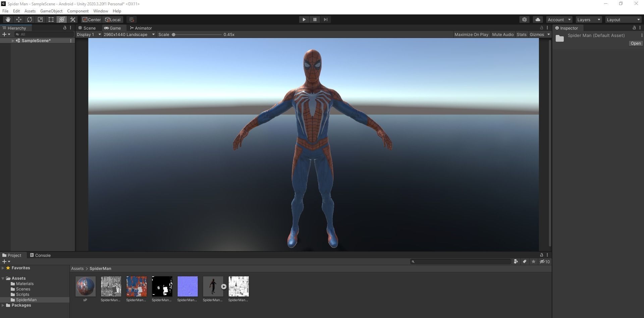Click Open button in Inspector
This screenshot has width=644, height=318.
click(x=636, y=43)
